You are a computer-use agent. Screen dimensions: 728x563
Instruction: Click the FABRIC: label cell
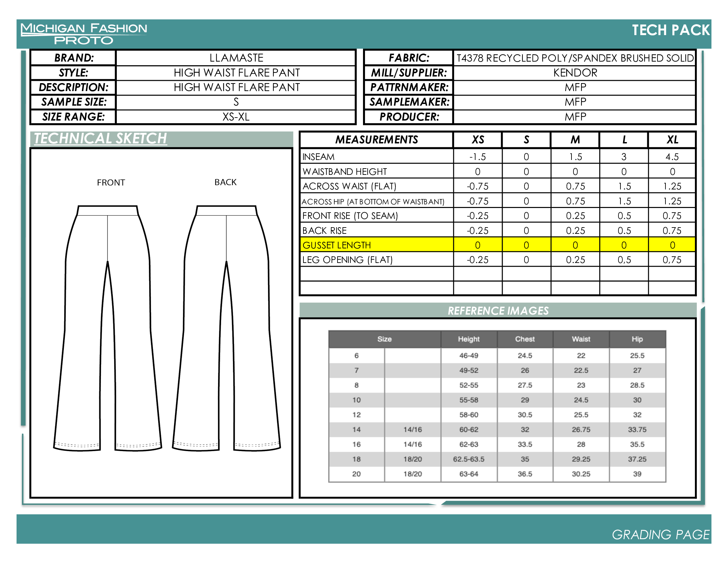[x=409, y=58]
